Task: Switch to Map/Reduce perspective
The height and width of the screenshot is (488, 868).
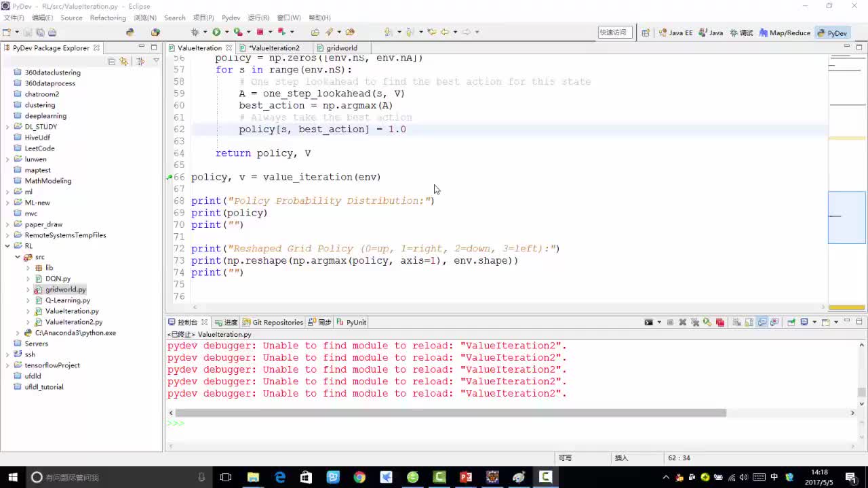Action: click(785, 33)
